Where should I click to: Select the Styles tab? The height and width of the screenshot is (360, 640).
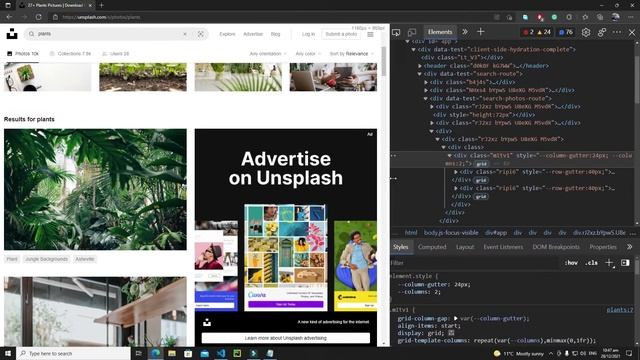pyautogui.click(x=400, y=247)
